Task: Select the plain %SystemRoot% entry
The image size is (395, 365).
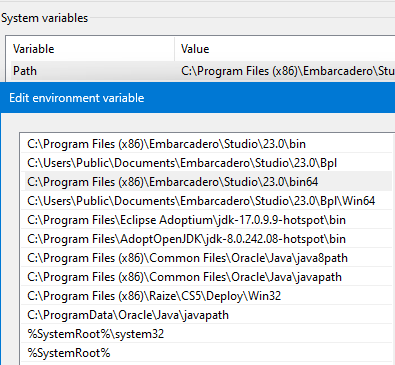Action: coord(207,353)
